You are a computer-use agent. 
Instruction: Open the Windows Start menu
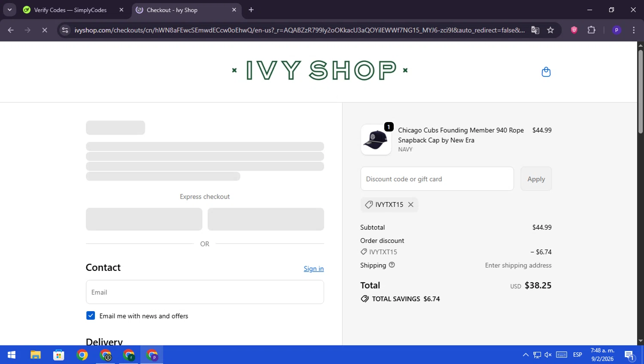12,355
